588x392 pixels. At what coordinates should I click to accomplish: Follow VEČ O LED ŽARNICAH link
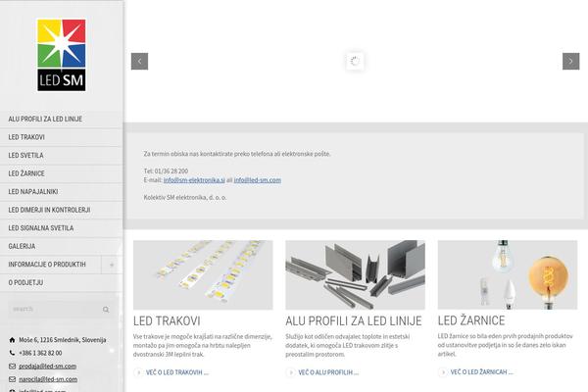pos(481,372)
